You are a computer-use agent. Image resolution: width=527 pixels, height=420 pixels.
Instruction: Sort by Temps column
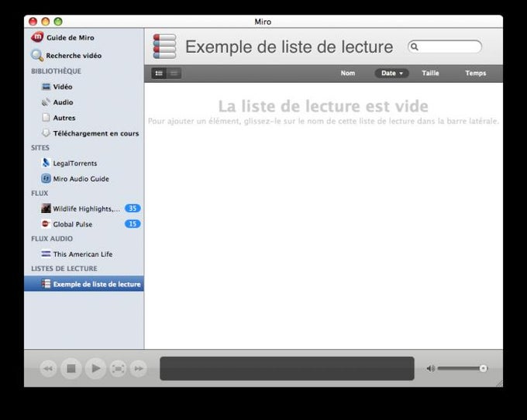click(476, 74)
